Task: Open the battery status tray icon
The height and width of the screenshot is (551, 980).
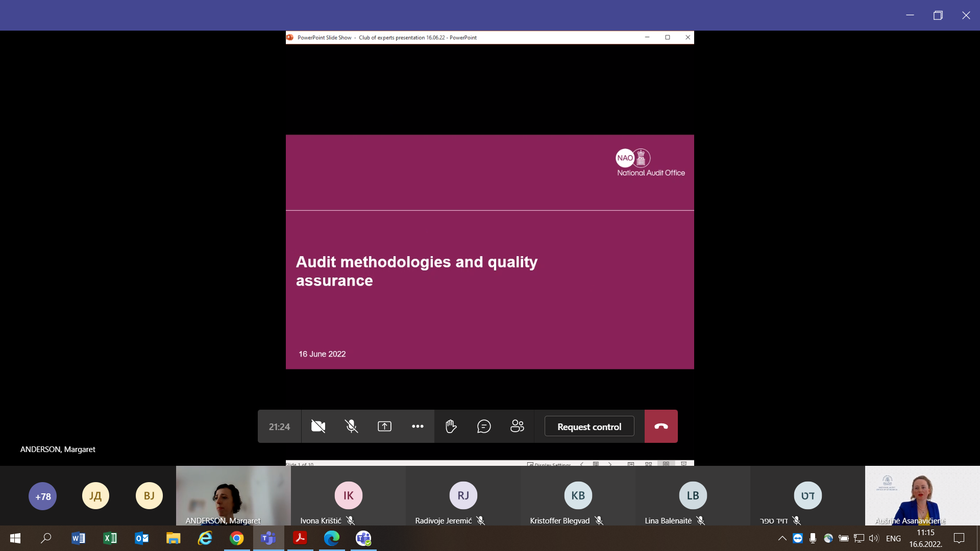Action: 844,538
